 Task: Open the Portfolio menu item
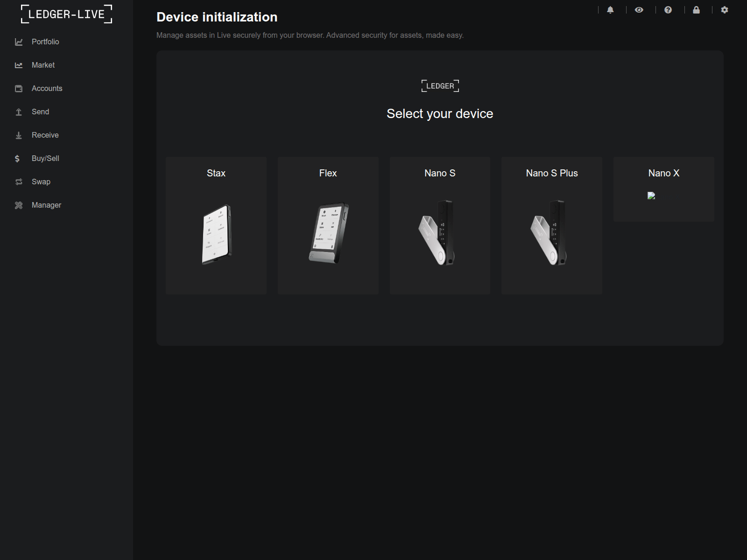tap(45, 42)
